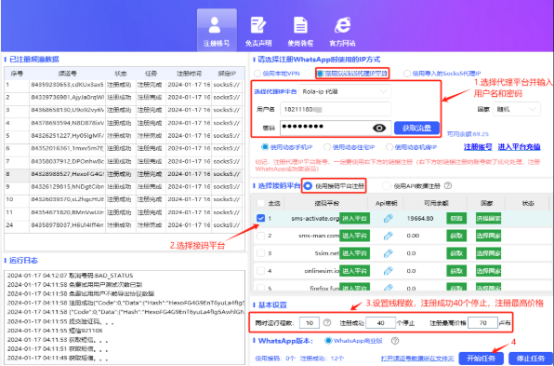Viewport: 554px width, 366px height.
Task: Open the 注册账号 link under proxy settings
Action: tap(478, 147)
